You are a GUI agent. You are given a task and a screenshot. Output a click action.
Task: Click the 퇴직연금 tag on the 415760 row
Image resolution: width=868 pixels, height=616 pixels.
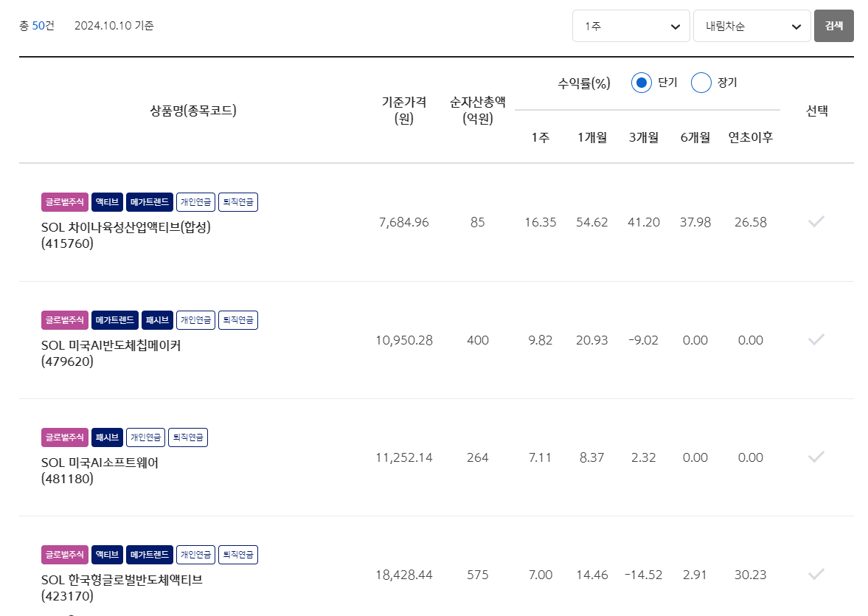238,202
